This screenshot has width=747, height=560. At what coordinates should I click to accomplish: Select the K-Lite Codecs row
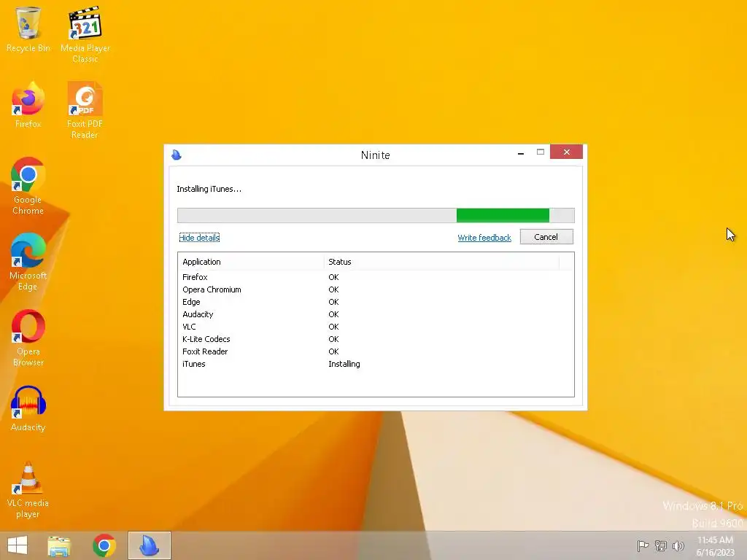click(376, 339)
